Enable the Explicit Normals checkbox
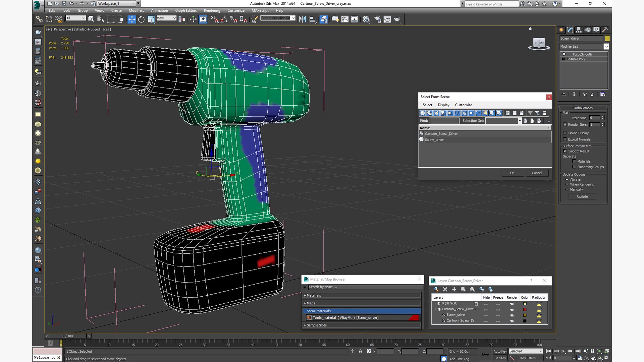This screenshot has width=644, height=362. 565,139
